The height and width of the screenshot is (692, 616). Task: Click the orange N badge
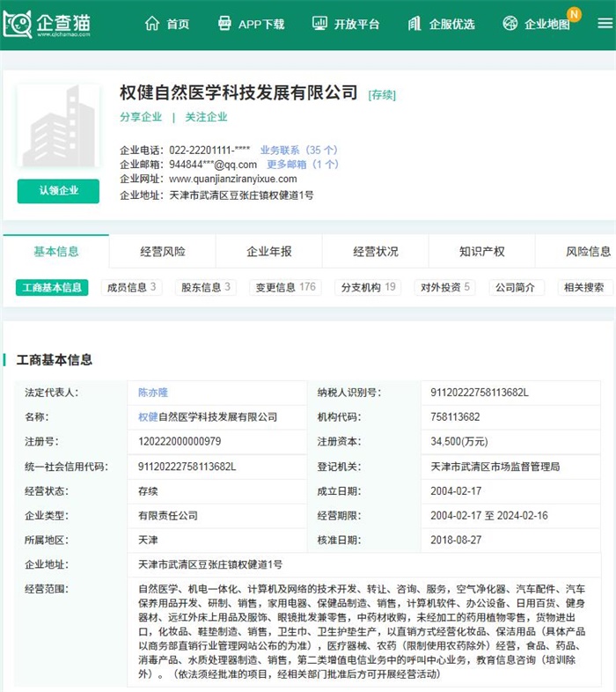574,14
